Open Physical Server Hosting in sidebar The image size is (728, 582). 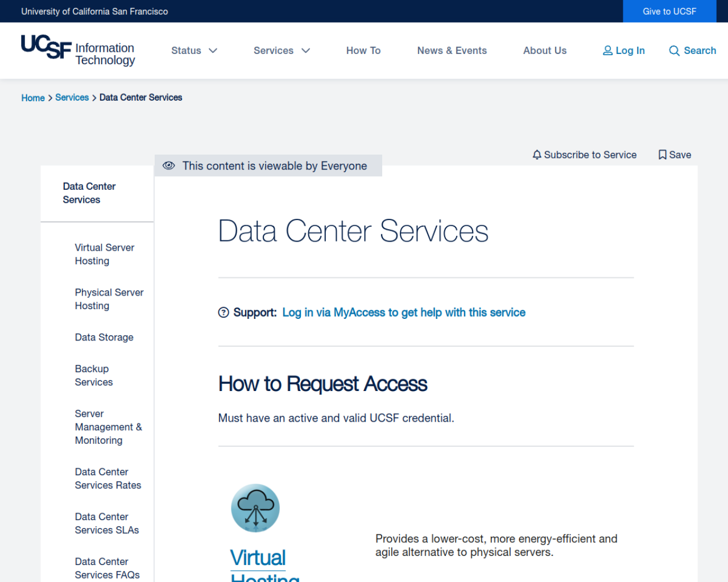tap(109, 299)
